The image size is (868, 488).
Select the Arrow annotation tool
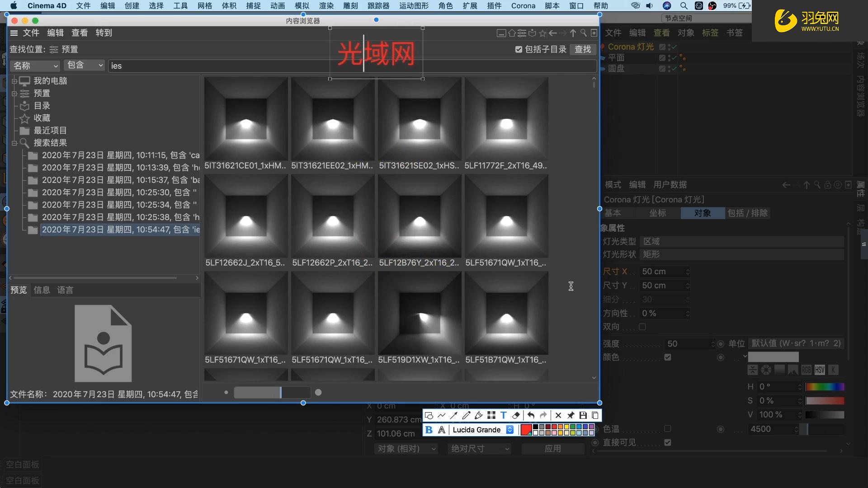[x=453, y=415]
